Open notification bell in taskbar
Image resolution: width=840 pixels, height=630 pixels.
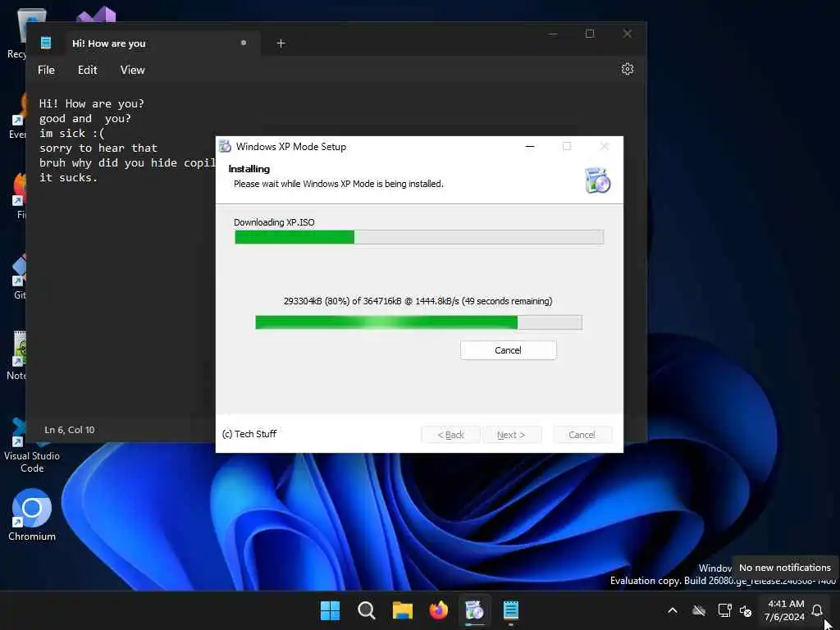tap(817, 610)
